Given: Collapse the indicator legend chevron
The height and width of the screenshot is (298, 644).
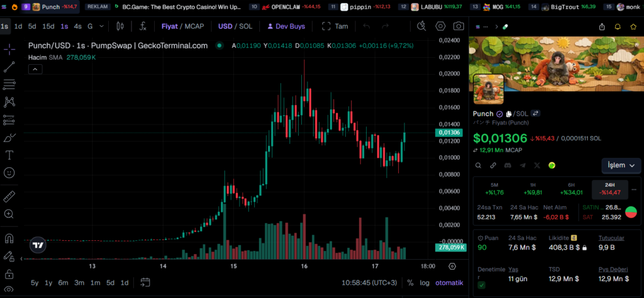Looking at the screenshot, I should (35, 69).
